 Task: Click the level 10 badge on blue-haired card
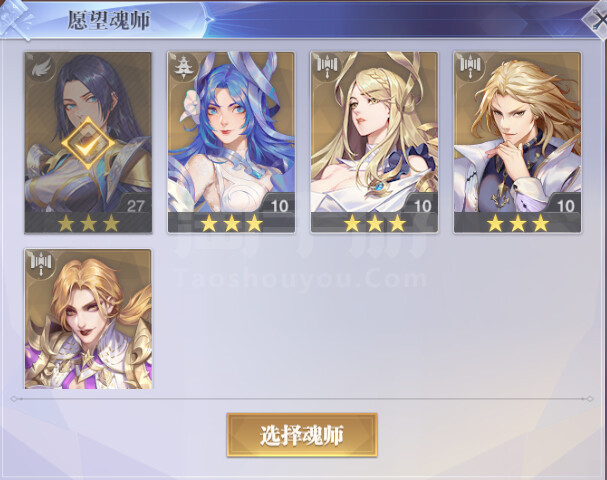click(x=279, y=205)
